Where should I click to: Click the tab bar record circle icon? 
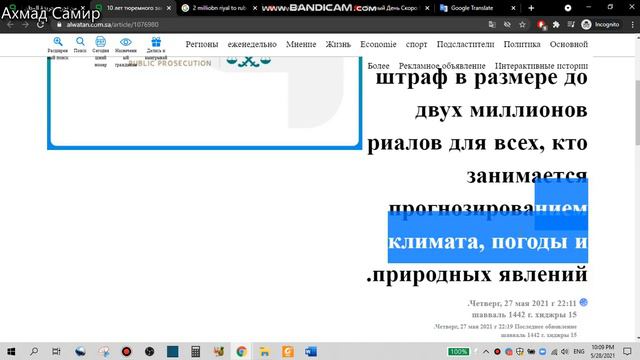568,8
